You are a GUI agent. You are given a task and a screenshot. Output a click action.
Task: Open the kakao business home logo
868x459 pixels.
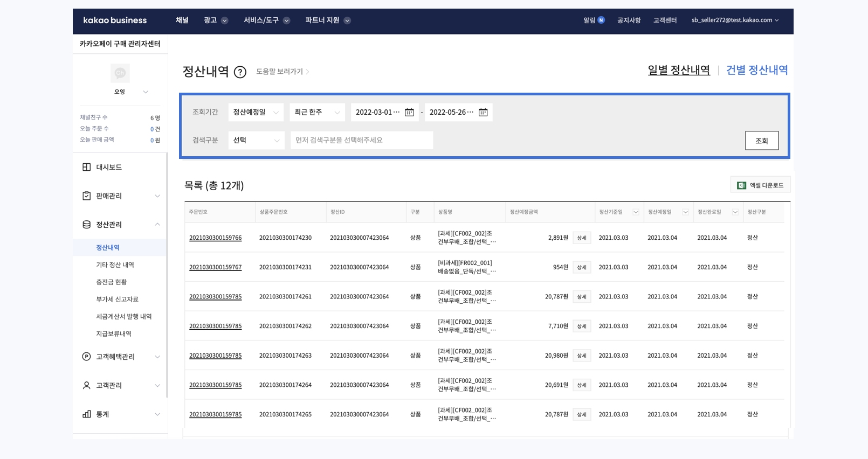tap(115, 20)
